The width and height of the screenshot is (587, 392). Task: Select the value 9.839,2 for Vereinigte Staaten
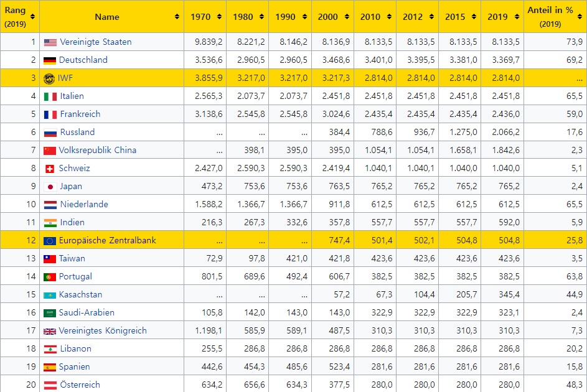click(x=209, y=42)
